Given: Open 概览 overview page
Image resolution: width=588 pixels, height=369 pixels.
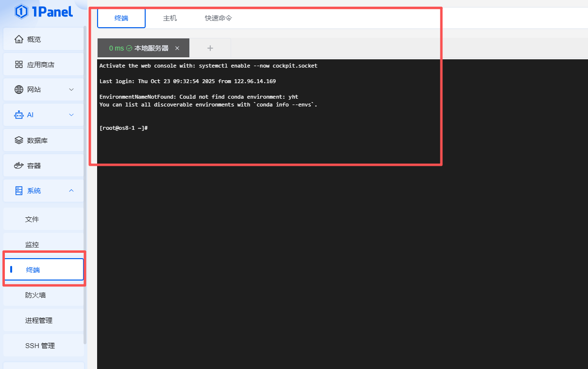Looking at the screenshot, I should [44, 39].
